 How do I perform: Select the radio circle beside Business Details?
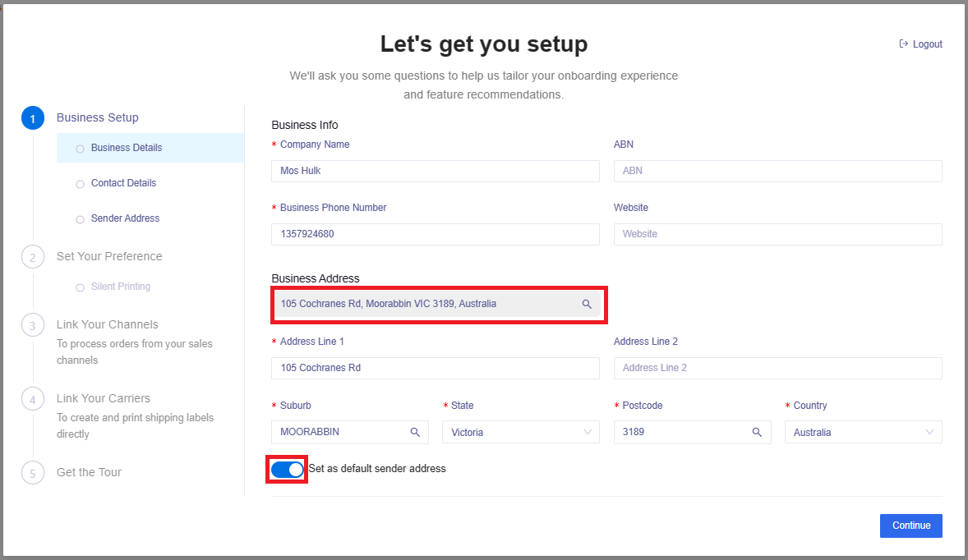point(79,148)
